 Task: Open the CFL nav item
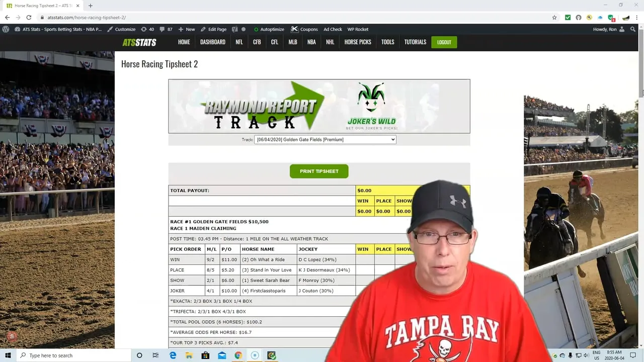(275, 42)
